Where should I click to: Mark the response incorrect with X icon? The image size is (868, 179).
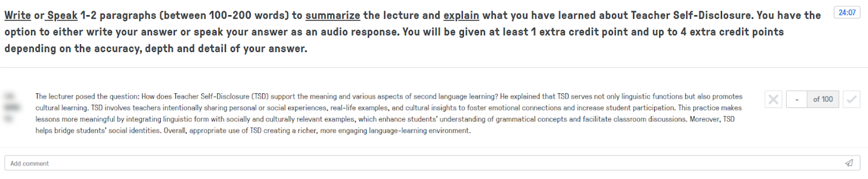tap(773, 99)
